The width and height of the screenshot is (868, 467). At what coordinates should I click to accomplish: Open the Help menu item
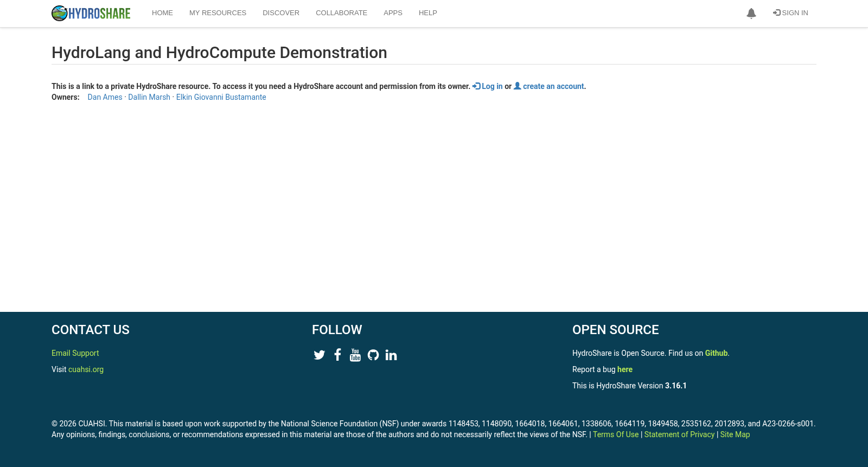pos(427,13)
